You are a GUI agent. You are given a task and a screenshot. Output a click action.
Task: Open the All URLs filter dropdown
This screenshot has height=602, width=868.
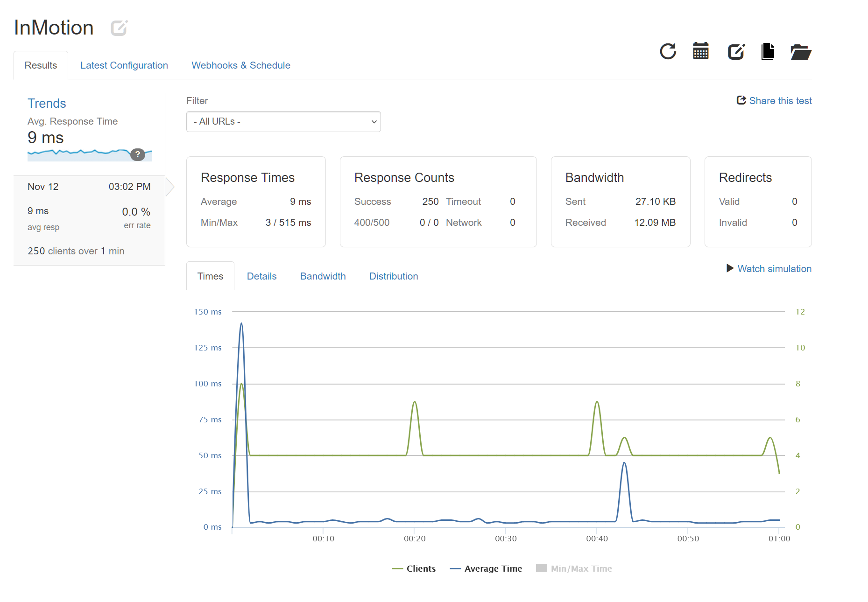[x=283, y=121]
